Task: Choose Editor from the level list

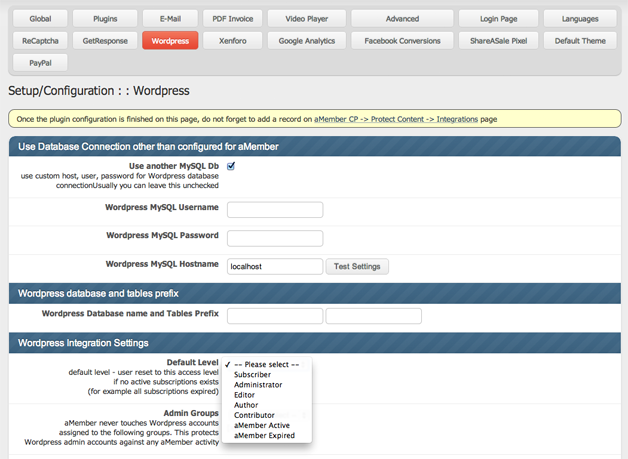Action: [x=267, y=395]
